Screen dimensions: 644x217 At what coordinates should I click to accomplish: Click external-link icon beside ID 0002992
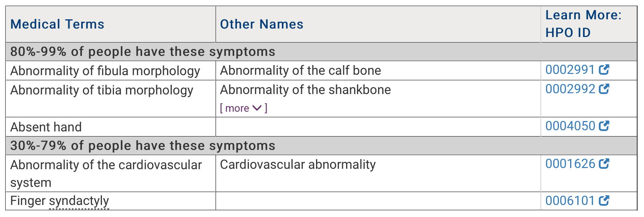[x=604, y=89]
